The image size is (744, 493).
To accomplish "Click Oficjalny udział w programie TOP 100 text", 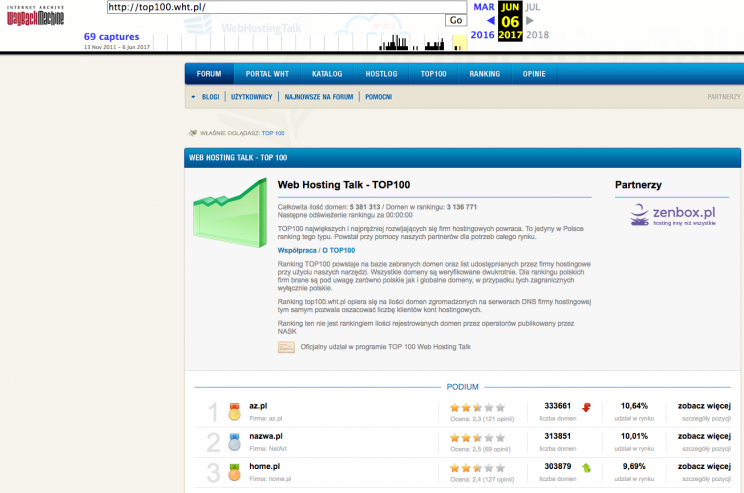I will [x=386, y=347].
